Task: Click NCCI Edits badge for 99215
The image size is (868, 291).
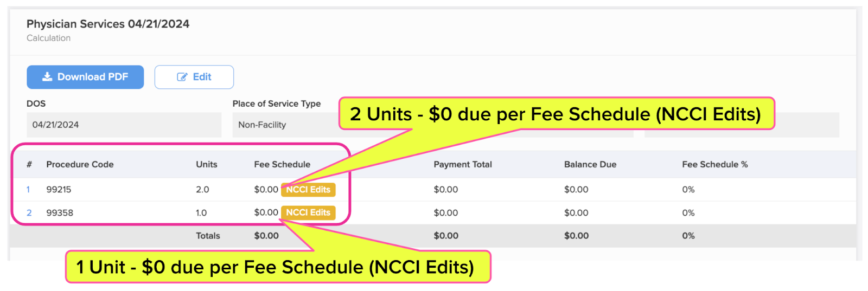Action: pos(308,190)
